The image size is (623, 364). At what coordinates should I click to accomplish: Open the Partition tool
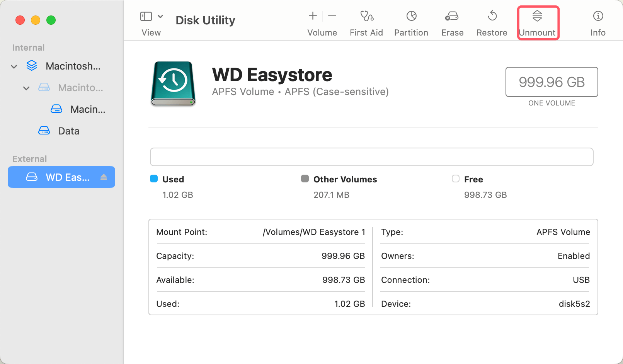[x=411, y=16]
